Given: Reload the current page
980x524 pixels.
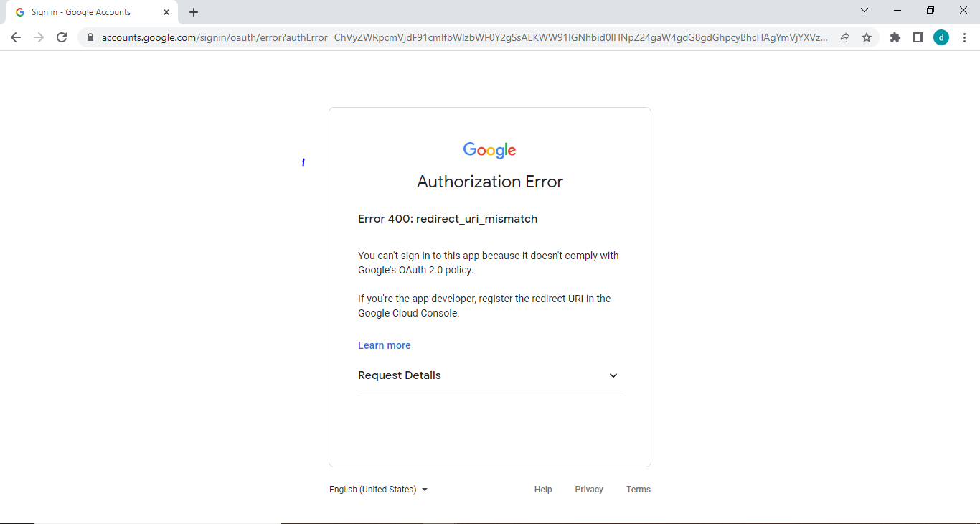Looking at the screenshot, I should (62, 37).
